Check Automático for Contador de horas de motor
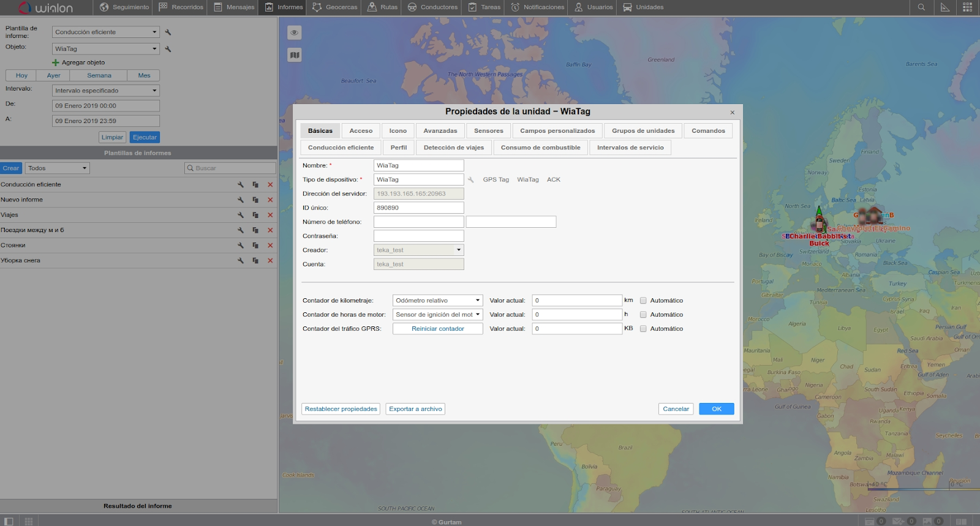The width and height of the screenshot is (980, 526). pos(643,315)
